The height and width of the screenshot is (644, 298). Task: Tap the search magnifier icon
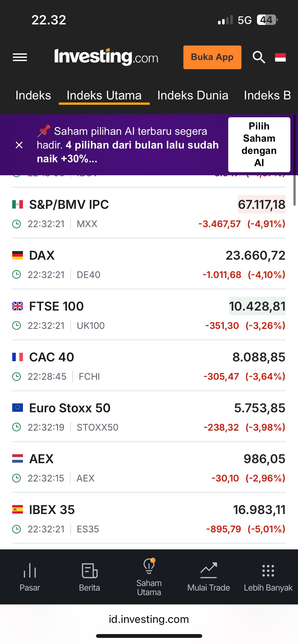click(259, 57)
